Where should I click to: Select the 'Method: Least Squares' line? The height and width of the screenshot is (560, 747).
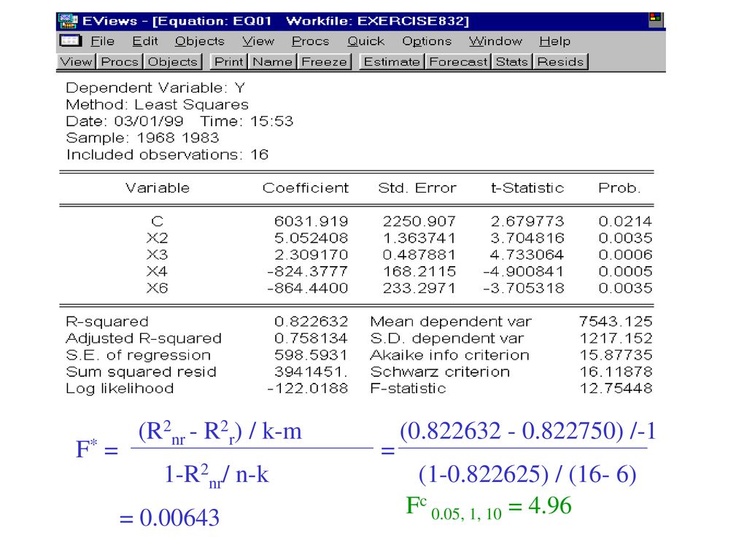click(x=158, y=105)
